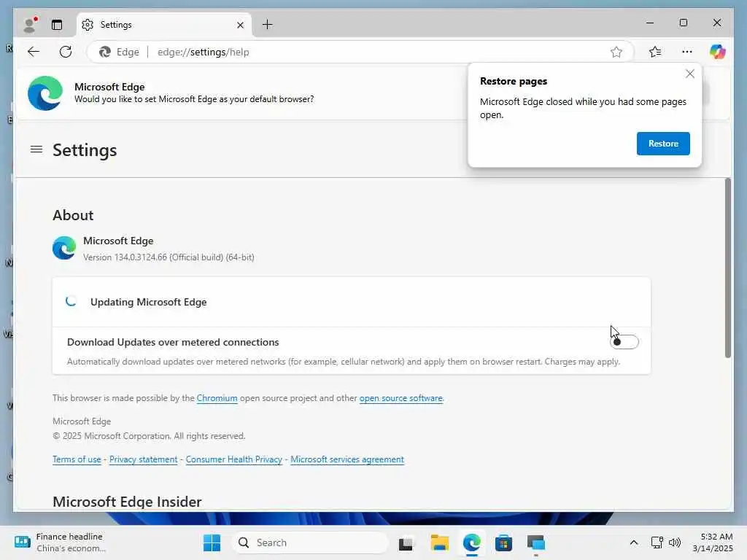
Task: Open the Terms of use link
Action: tap(77, 459)
